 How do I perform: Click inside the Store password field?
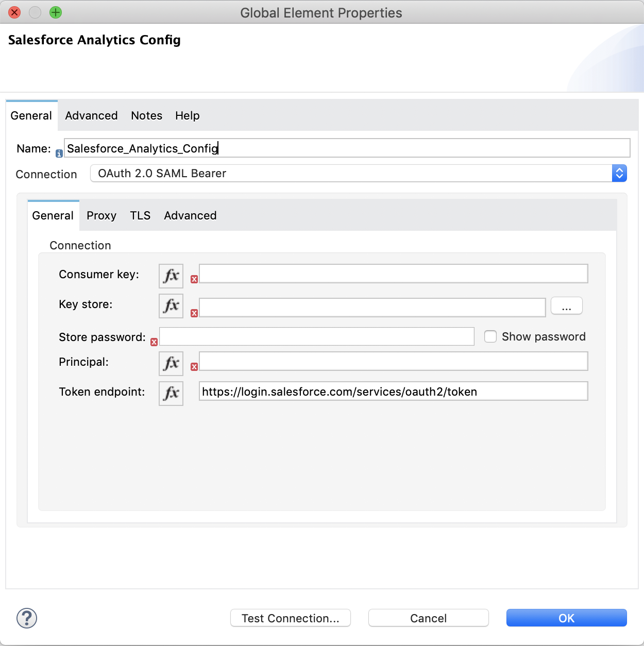click(x=316, y=336)
